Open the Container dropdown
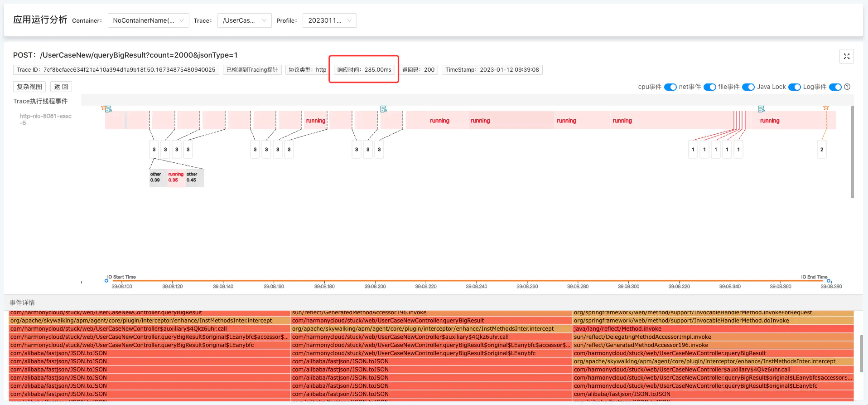Screen dimensions: 868x405 tap(148, 20)
